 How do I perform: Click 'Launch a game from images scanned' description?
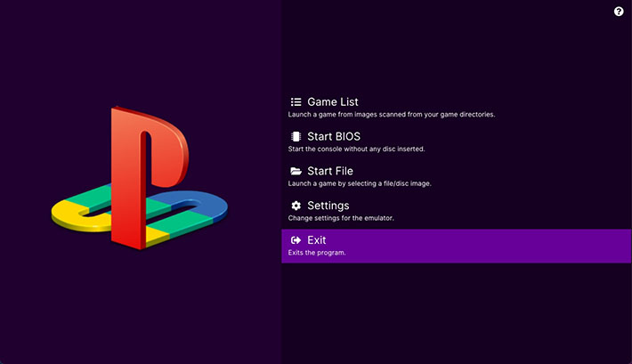(392, 115)
